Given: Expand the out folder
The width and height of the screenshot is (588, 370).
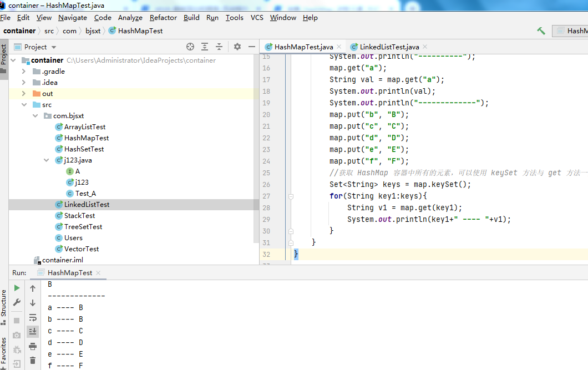Looking at the screenshot, I should pos(24,93).
